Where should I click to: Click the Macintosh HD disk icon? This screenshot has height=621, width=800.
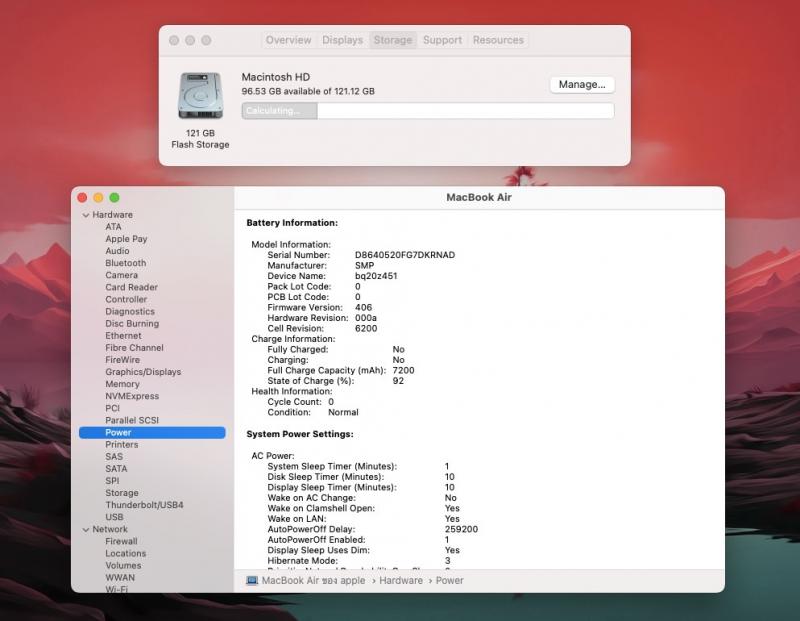(x=200, y=97)
